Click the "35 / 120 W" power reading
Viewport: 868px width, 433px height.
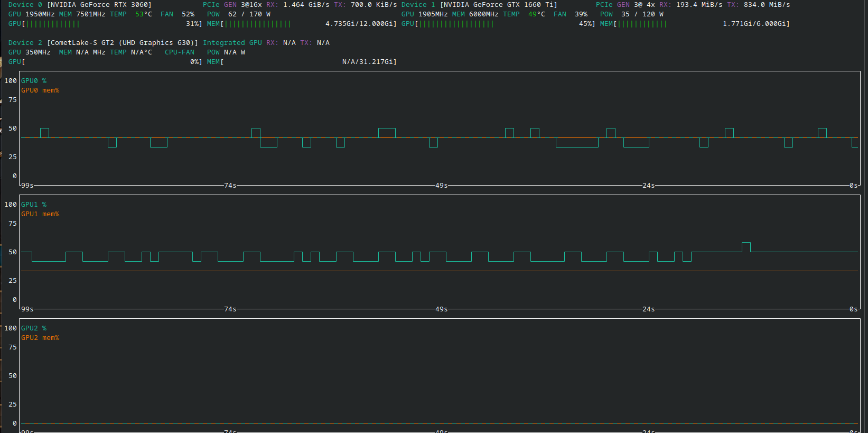642,14
